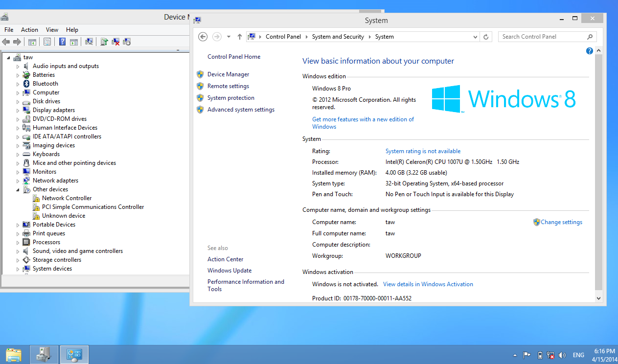This screenshot has height=364, width=618.
Task: Click the search magnifier in Control Panel search
Action: point(590,37)
